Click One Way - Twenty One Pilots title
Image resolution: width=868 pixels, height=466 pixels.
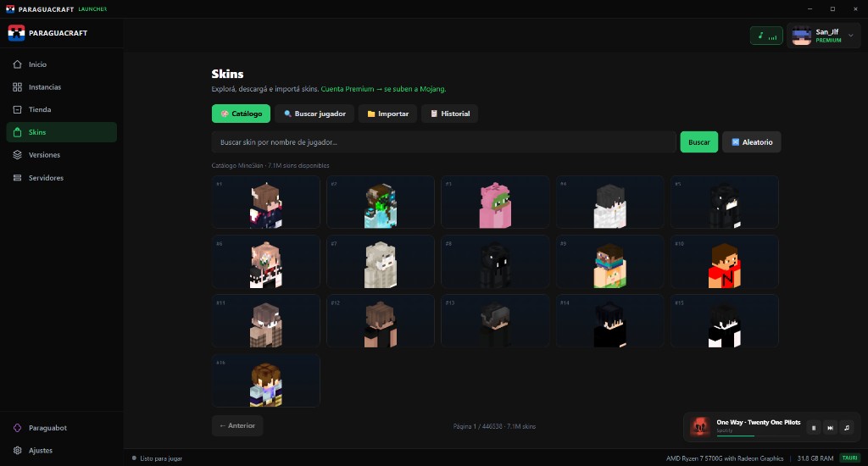tap(759, 422)
